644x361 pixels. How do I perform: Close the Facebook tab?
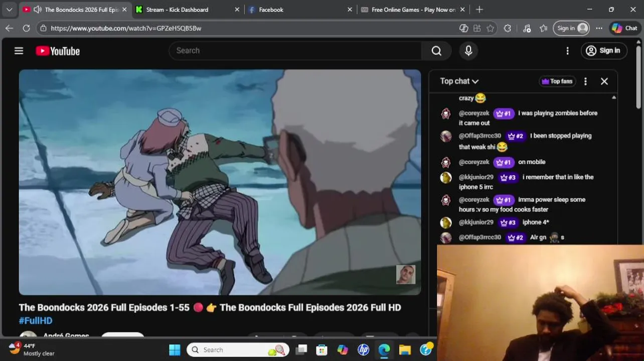click(350, 10)
